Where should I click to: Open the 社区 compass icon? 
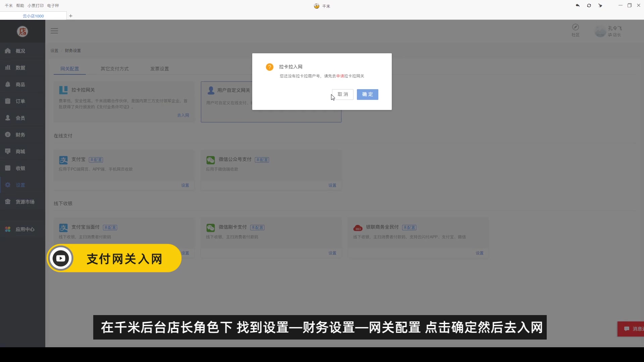576,27
